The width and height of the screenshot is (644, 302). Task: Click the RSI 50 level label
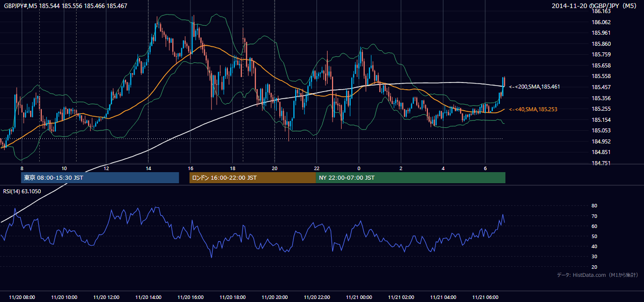pyautogui.click(x=594, y=236)
